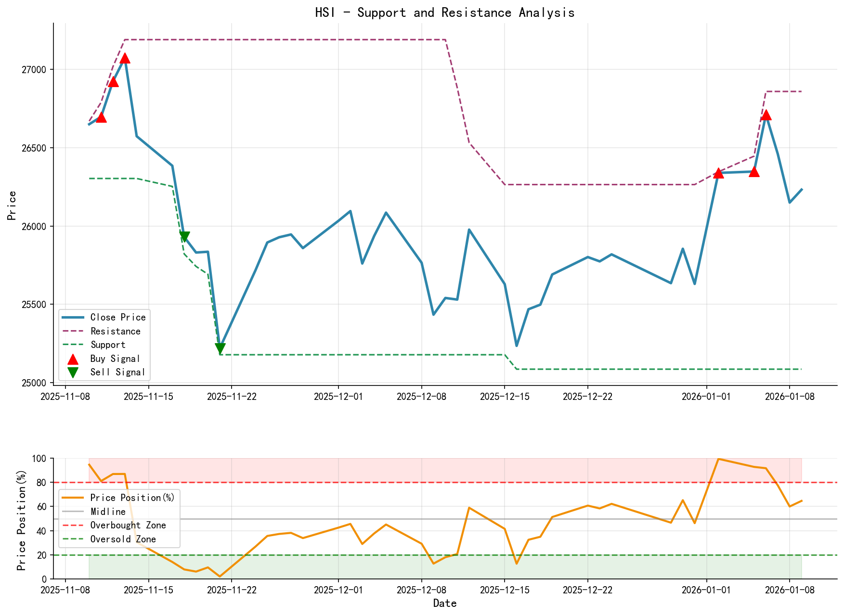
Task: Click the Overbought Zone legend entry
Action: pos(128,526)
